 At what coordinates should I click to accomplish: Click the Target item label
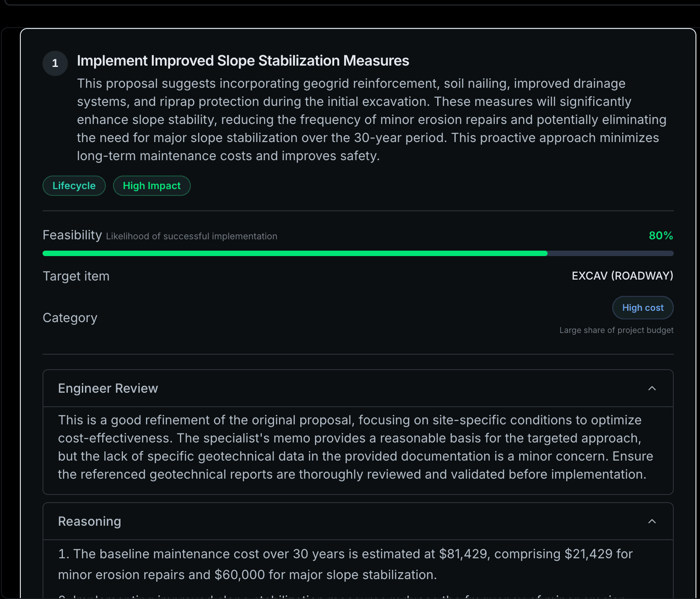[x=76, y=276]
